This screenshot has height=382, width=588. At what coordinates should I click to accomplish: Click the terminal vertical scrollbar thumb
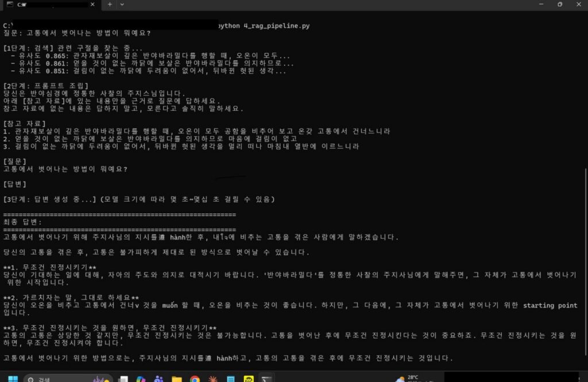[x=586, y=262]
